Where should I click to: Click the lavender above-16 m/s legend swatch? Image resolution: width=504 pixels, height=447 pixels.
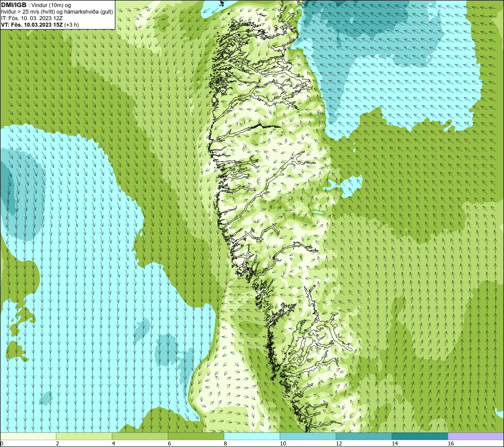pyautogui.click(x=476, y=436)
